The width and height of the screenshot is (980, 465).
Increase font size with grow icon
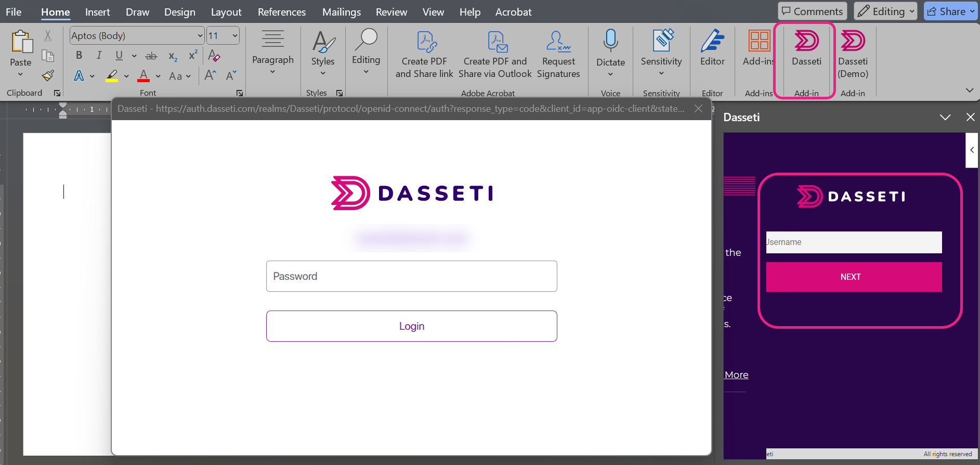click(x=210, y=75)
